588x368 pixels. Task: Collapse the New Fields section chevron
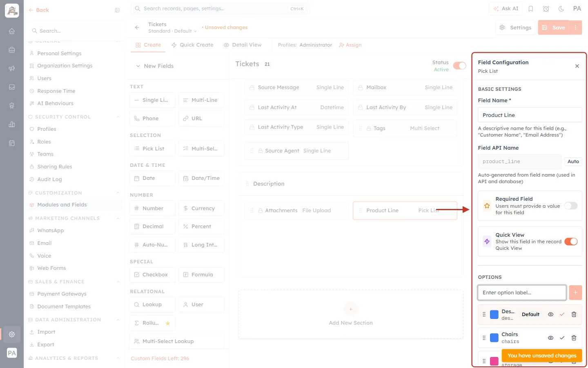click(x=138, y=66)
